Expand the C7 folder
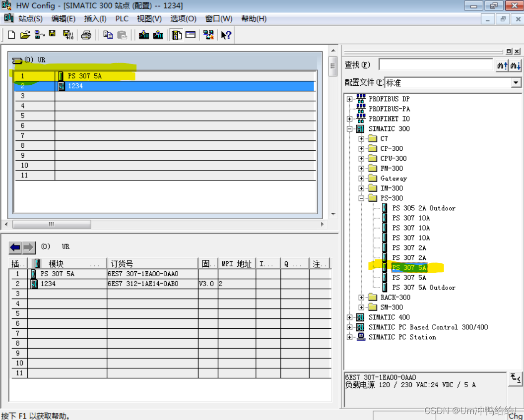 pos(361,139)
